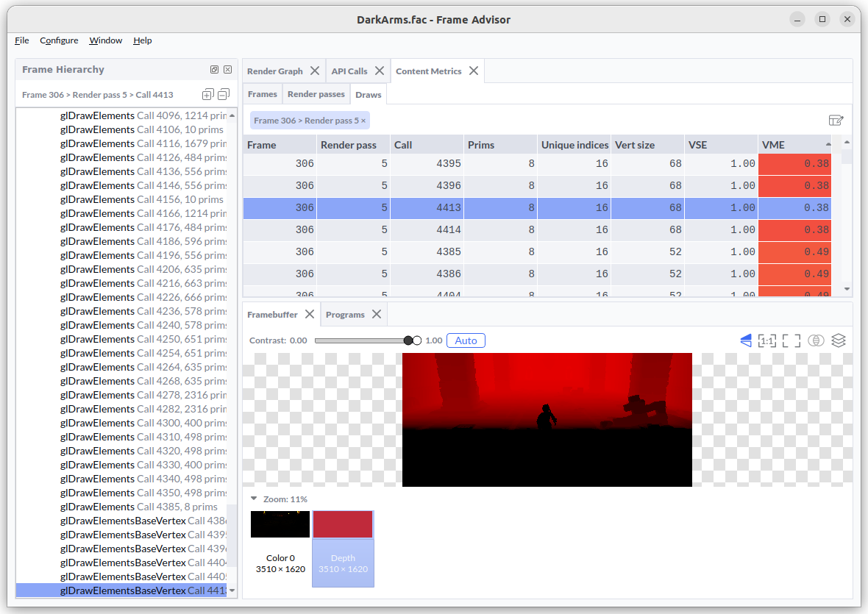Image resolution: width=868 pixels, height=614 pixels.
Task: Sort table by Prims column
Action: point(500,144)
